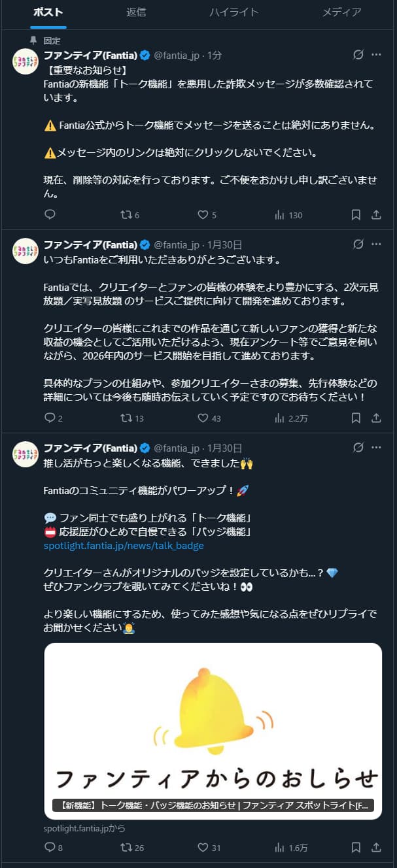The width and height of the screenshot is (397, 868).
Task: Bookmark the pinned scam warning post
Action: click(x=356, y=214)
